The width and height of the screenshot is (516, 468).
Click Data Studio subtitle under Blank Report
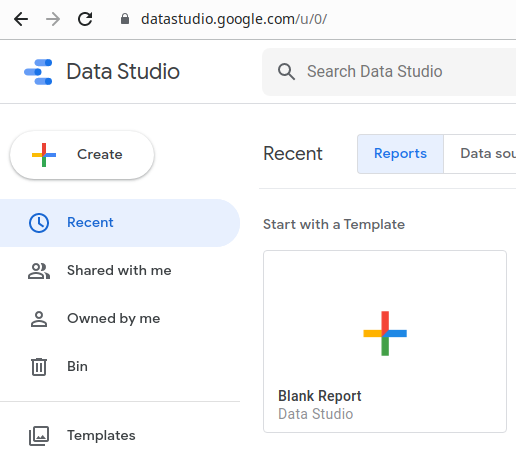315,414
